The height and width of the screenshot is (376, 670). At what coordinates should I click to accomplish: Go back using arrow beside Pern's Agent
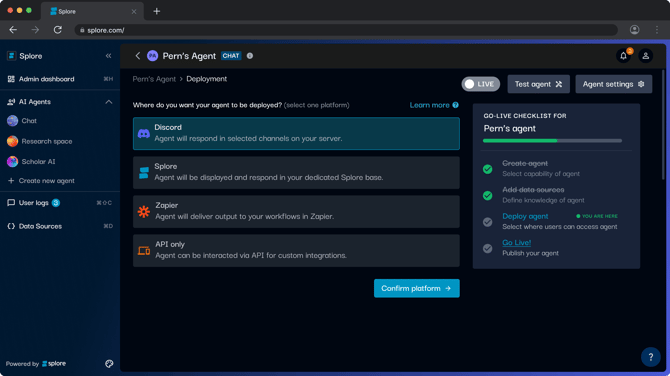click(x=138, y=56)
